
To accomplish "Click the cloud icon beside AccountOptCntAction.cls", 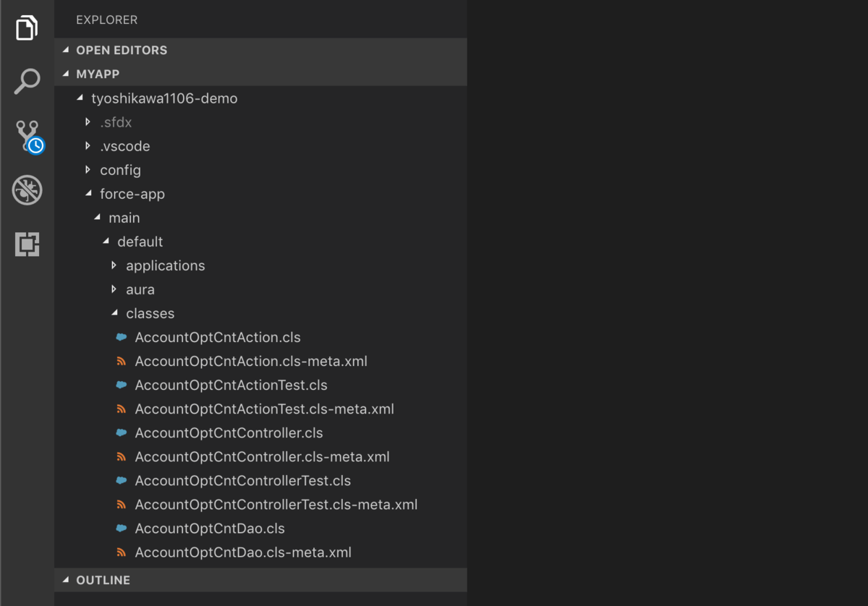I will (x=121, y=337).
